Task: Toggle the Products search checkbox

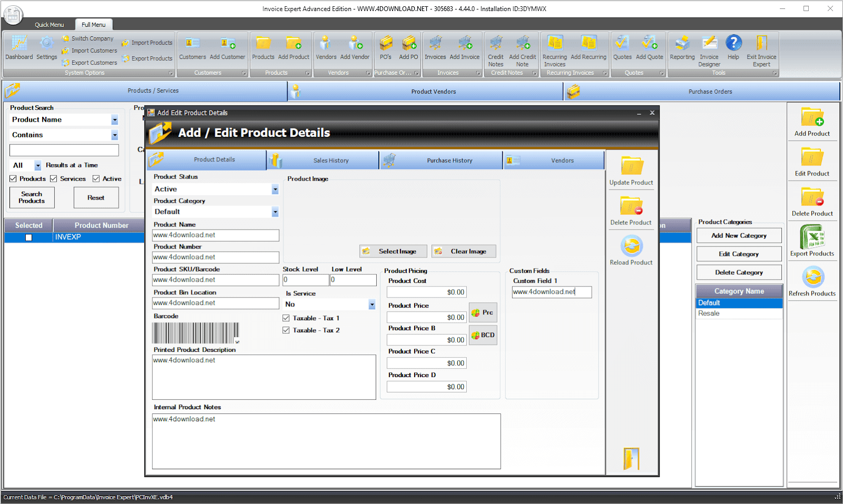Action: tap(13, 179)
